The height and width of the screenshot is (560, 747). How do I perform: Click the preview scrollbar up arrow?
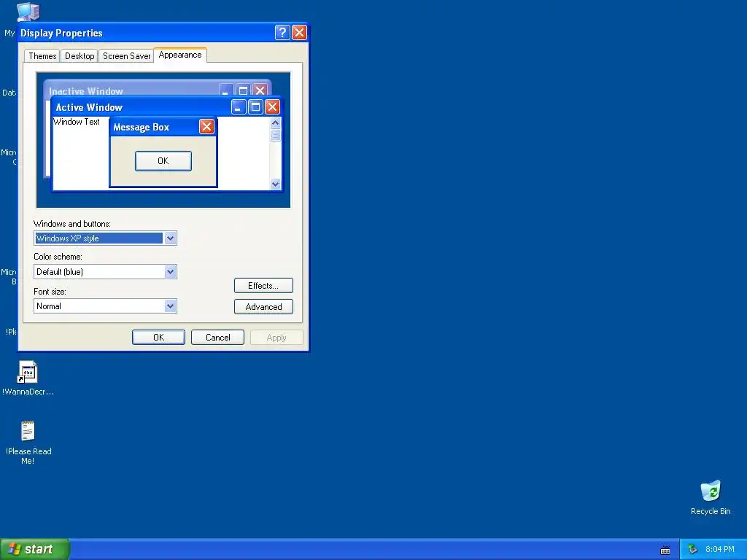[x=275, y=122]
